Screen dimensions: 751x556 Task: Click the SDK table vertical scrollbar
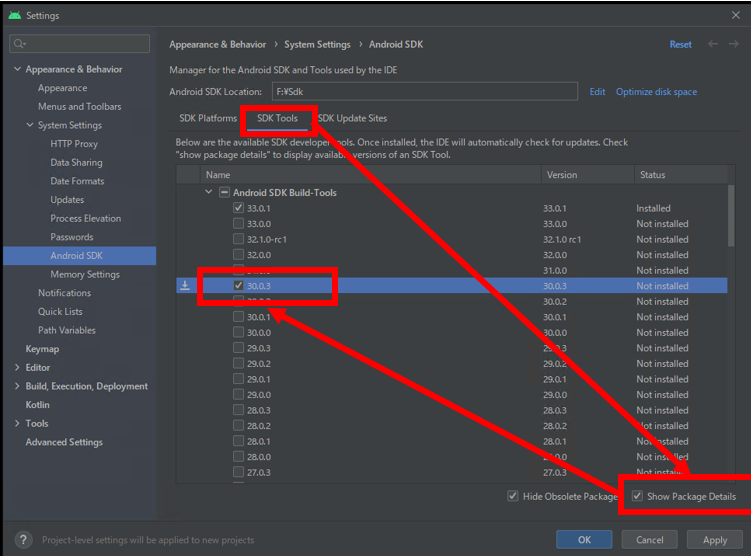click(x=731, y=216)
